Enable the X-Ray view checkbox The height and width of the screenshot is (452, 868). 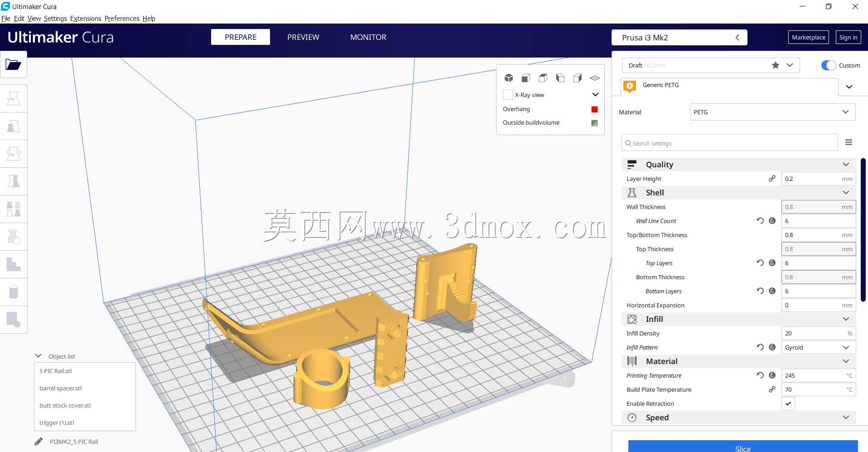(508, 95)
